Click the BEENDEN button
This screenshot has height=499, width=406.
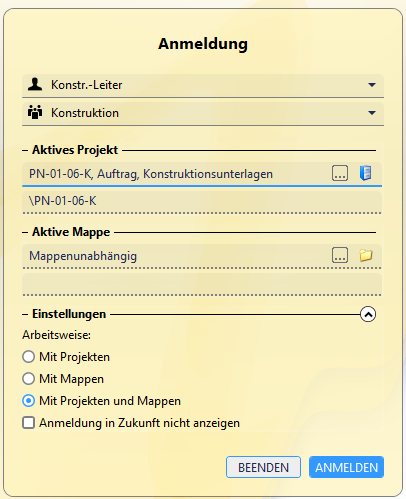(x=263, y=467)
